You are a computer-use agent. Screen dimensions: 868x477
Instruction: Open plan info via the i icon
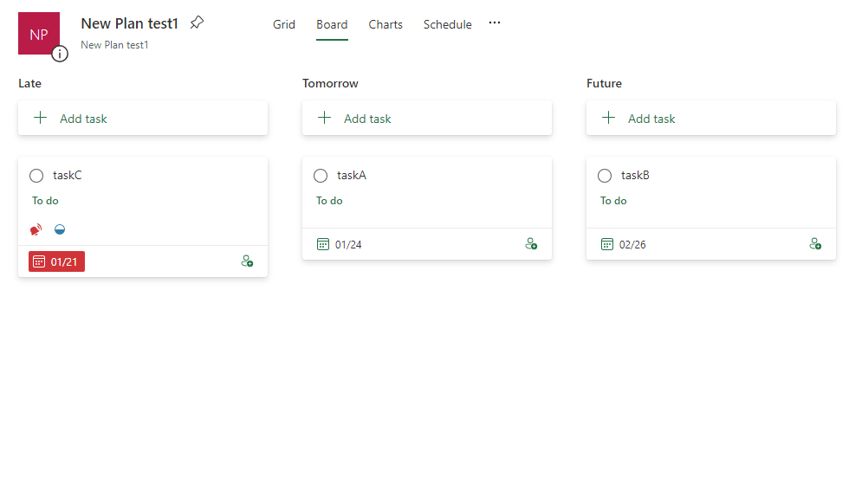click(x=60, y=55)
